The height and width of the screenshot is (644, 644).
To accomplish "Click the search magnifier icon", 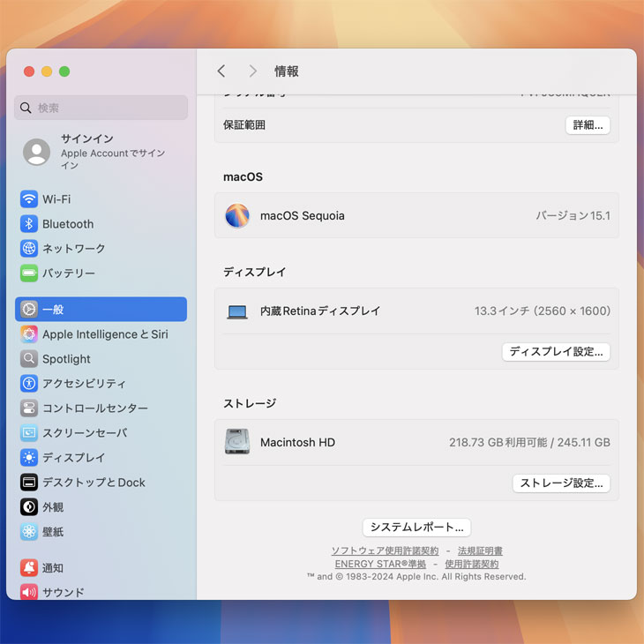I will 26,108.
